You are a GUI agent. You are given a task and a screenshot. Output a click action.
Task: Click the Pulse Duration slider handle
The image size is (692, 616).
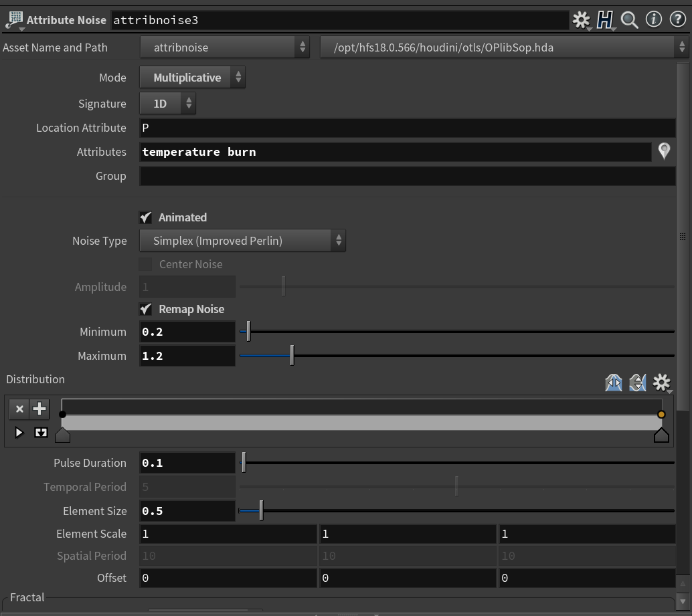[244, 463]
